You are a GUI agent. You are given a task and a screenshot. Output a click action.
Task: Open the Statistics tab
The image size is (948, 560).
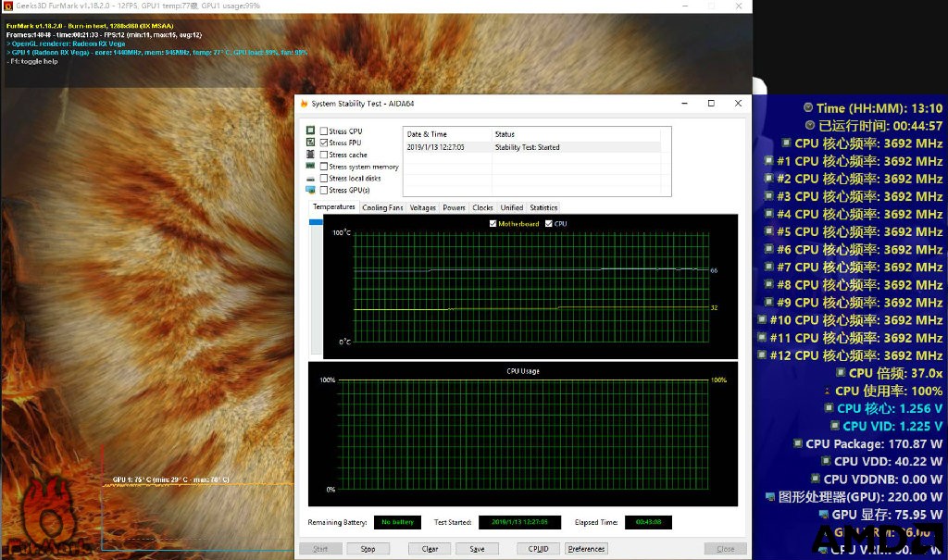coord(543,207)
